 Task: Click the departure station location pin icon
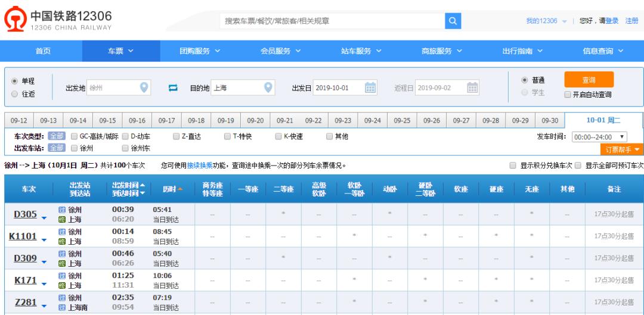(x=144, y=88)
